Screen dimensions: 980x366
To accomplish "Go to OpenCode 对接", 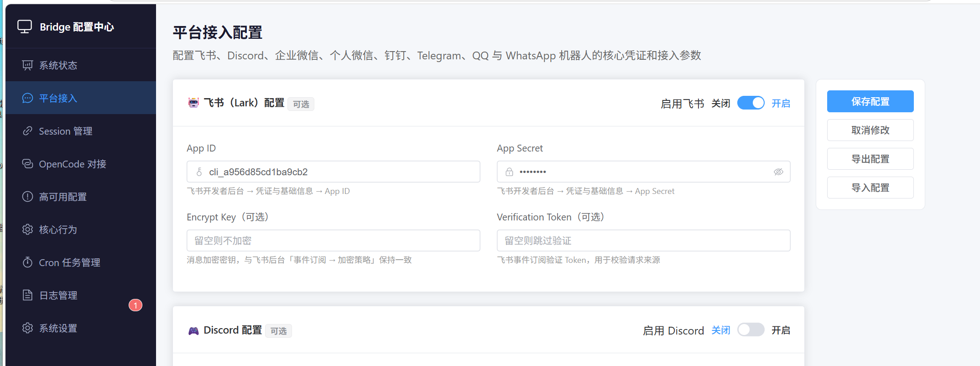I will click(x=81, y=164).
